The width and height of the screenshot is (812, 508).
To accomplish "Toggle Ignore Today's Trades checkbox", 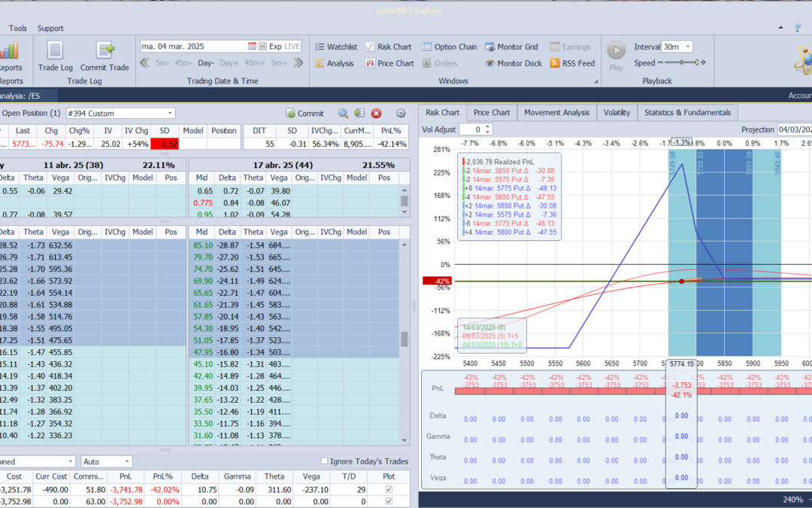I will coord(325,461).
